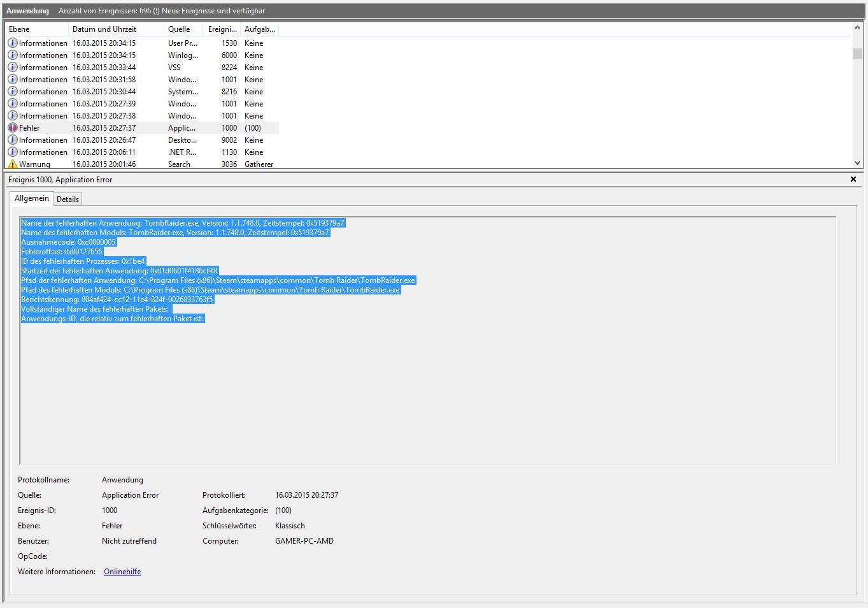Switch to the Allgemein tab
The image size is (868, 608).
click(x=32, y=198)
